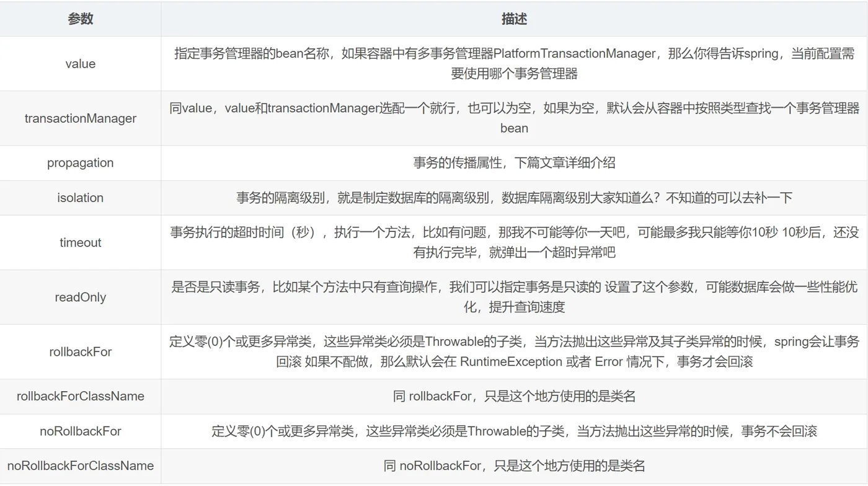Image resolution: width=868 pixels, height=486 pixels.
Task: Click the description mentioning RuntimeException
Action: pos(514,351)
